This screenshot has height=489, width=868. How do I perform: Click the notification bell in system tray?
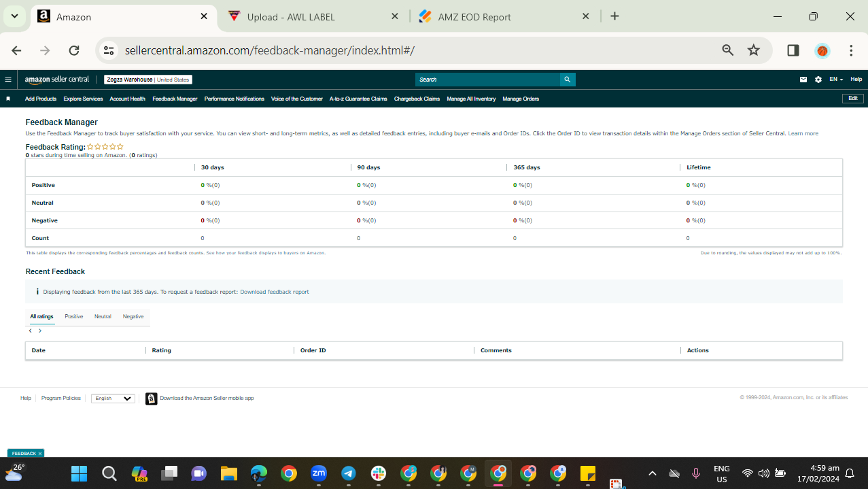(x=849, y=473)
